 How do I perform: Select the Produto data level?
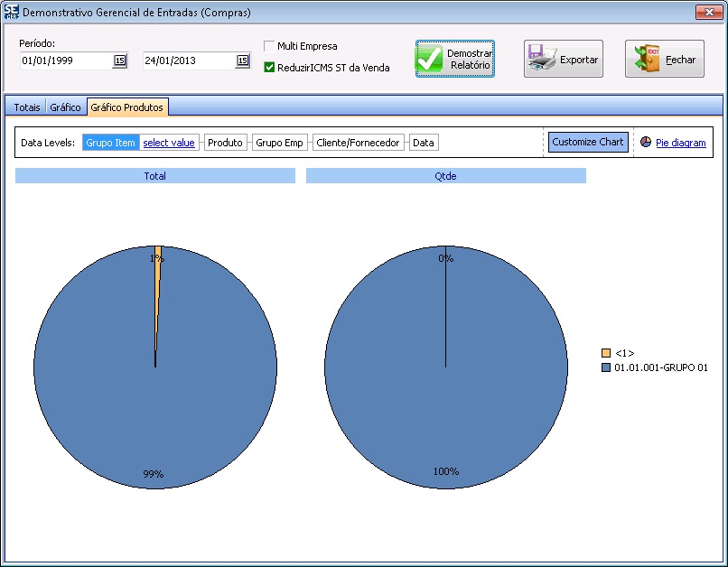225,143
